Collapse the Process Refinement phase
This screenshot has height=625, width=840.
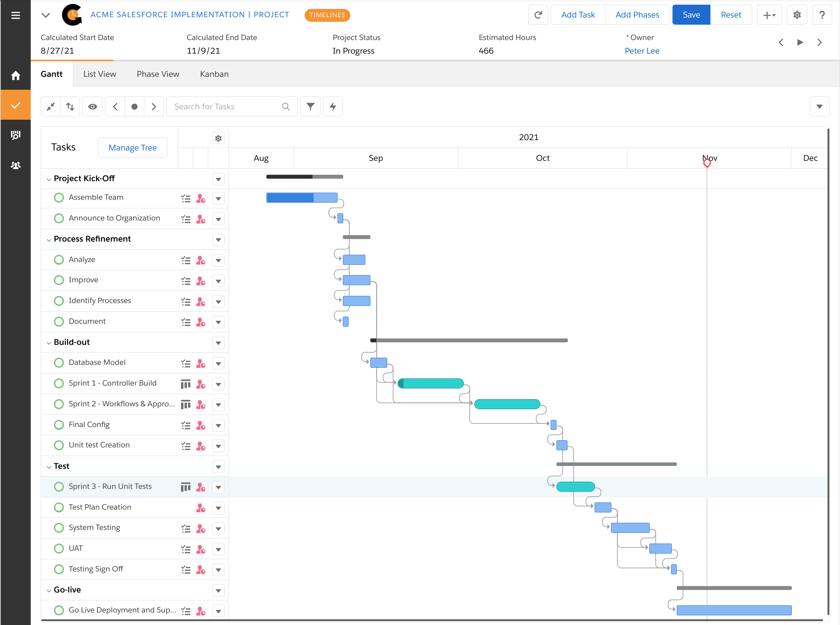pos(49,239)
